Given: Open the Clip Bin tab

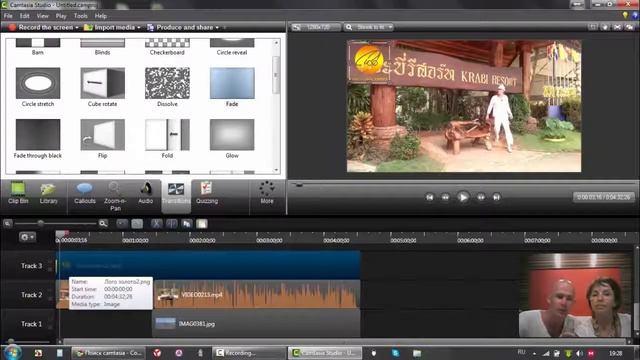Looking at the screenshot, I should point(18,193).
